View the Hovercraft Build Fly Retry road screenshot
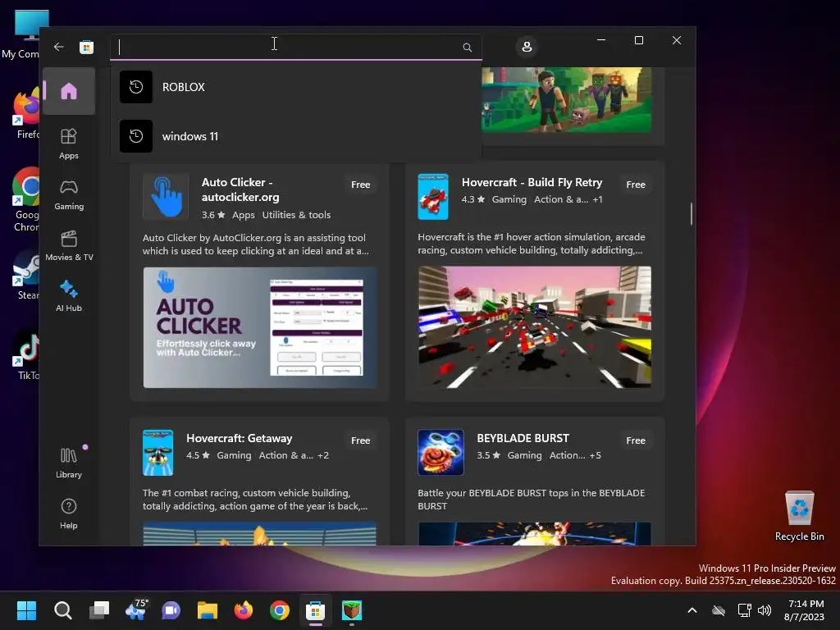Screen dimensions: 840x630 coord(535,327)
